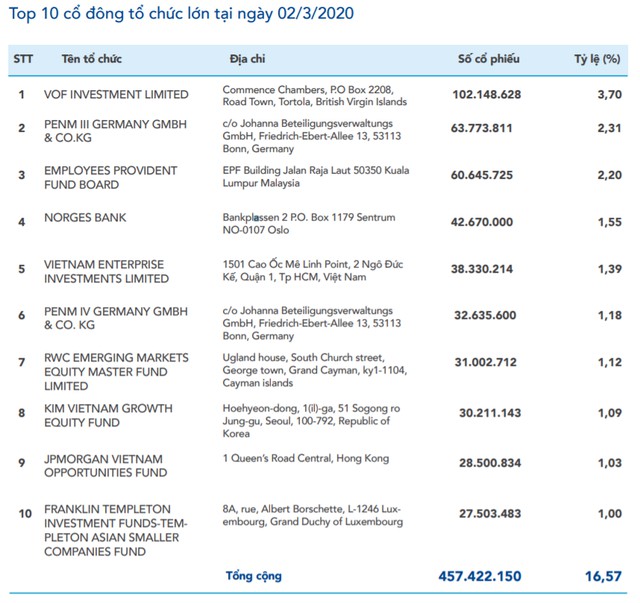Select share count 30.211.143

pyautogui.click(x=490, y=413)
